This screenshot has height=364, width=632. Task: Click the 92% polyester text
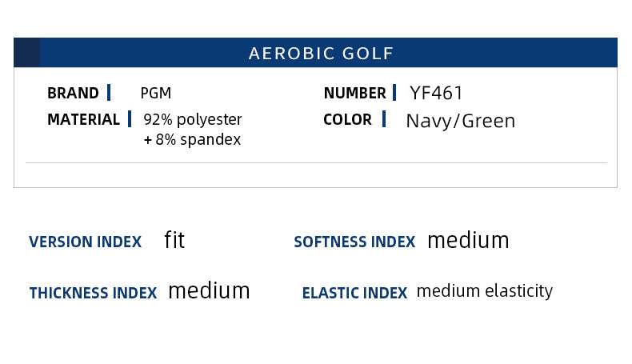[x=193, y=119]
